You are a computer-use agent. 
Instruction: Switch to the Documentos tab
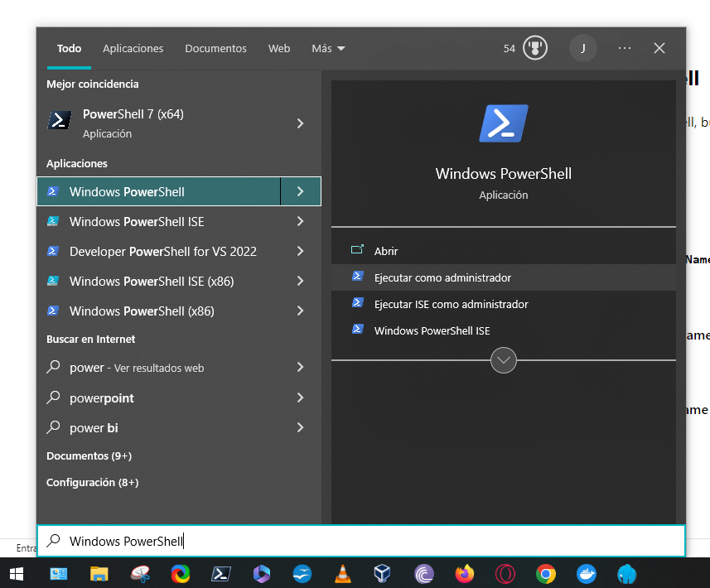pyautogui.click(x=215, y=48)
